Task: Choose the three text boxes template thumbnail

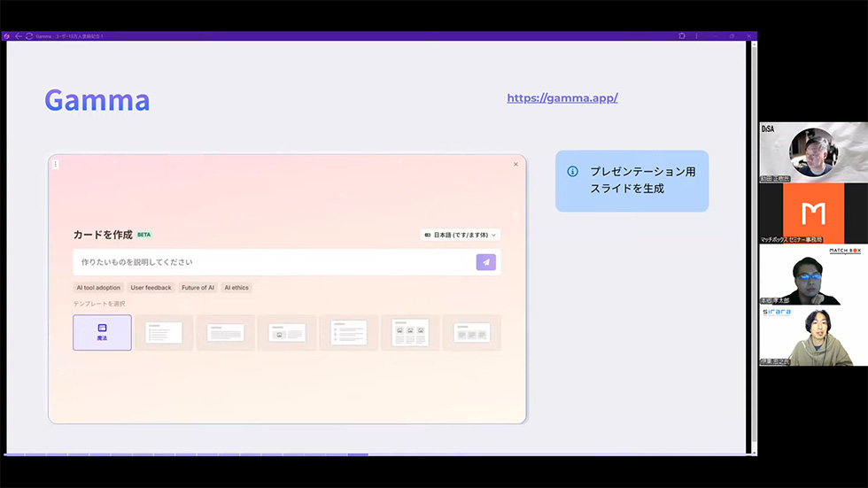Action: point(471,332)
